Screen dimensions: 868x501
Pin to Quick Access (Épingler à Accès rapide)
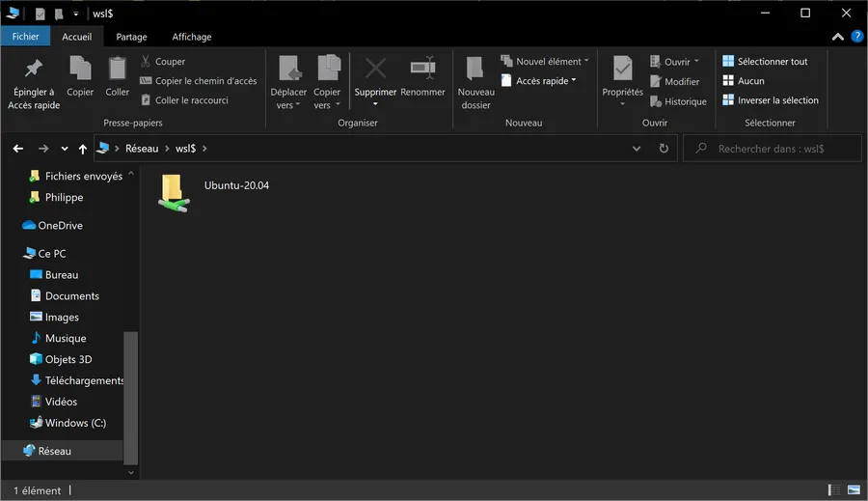point(34,83)
